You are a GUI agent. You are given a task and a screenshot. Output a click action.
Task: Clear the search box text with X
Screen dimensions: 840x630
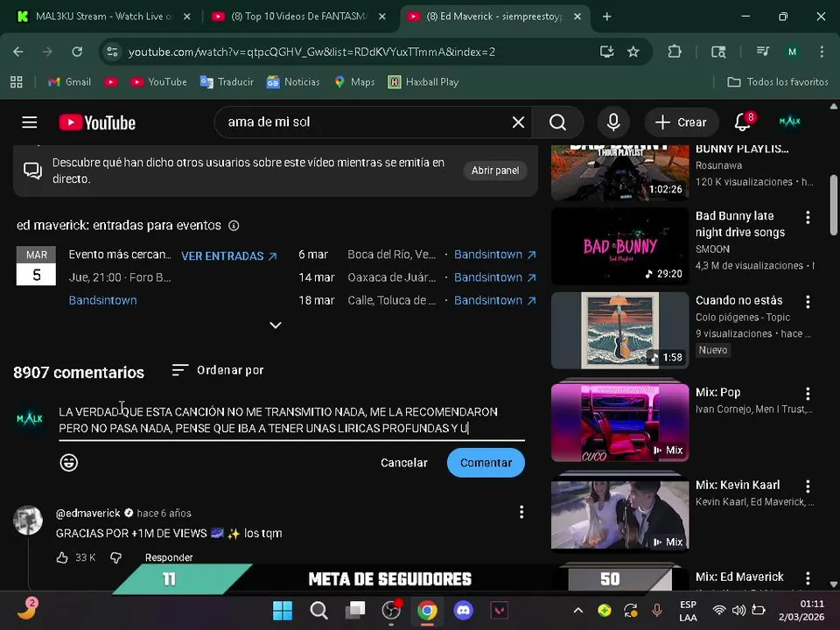click(518, 122)
